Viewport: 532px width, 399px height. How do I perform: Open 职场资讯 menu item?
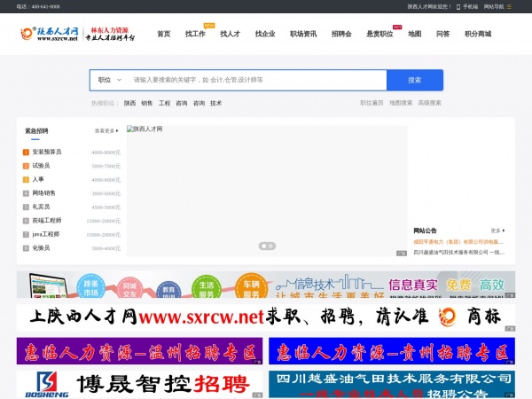tap(303, 34)
